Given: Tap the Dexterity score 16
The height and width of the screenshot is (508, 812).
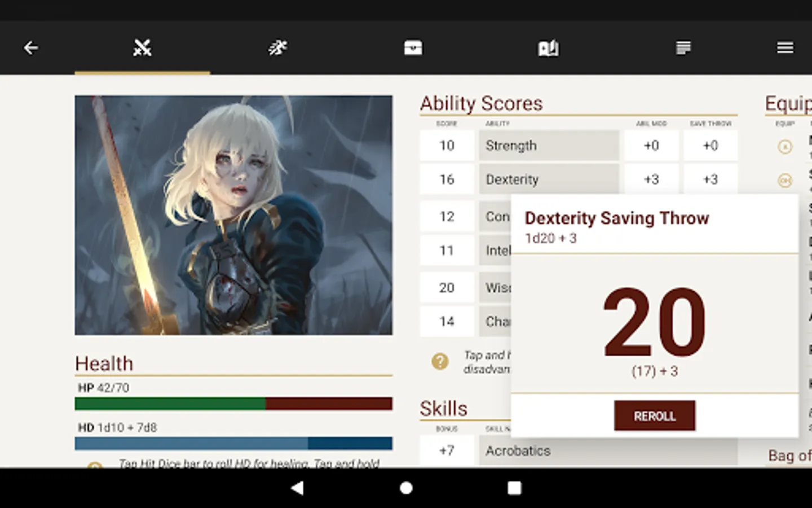Looking at the screenshot, I should click(x=447, y=179).
